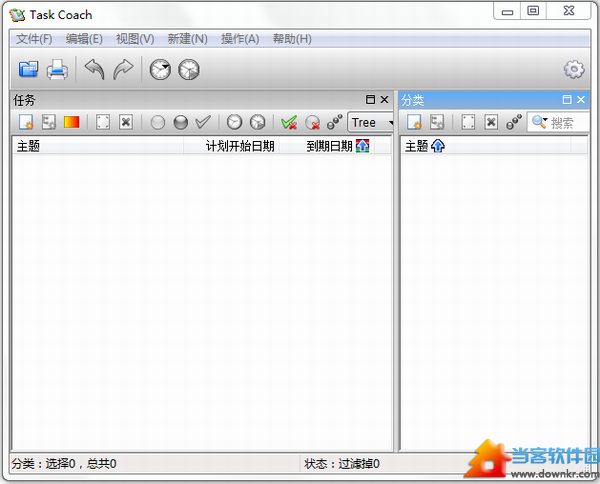
Task: Create new task in 任务 panel
Action: coord(26,122)
